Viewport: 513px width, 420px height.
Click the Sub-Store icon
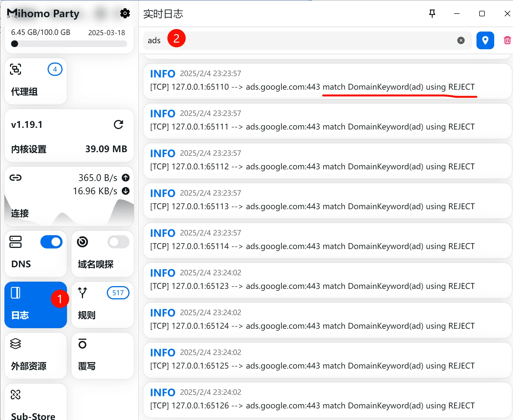tap(15, 395)
